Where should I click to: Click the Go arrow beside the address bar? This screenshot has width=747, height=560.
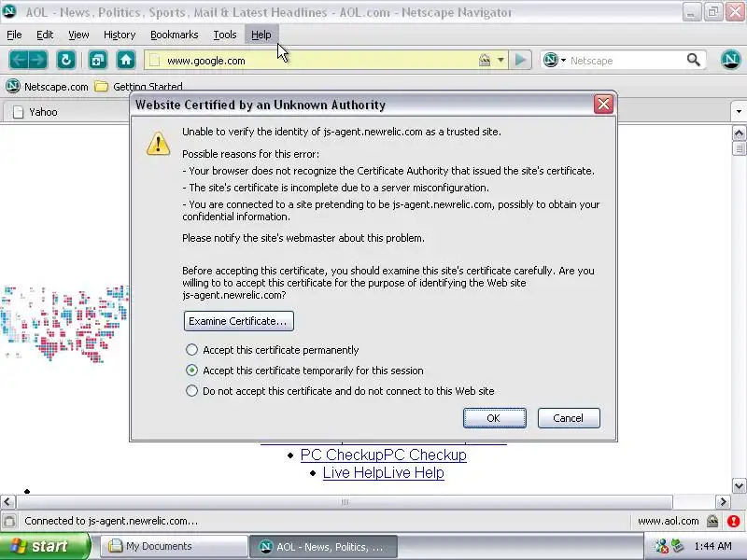(520, 60)
